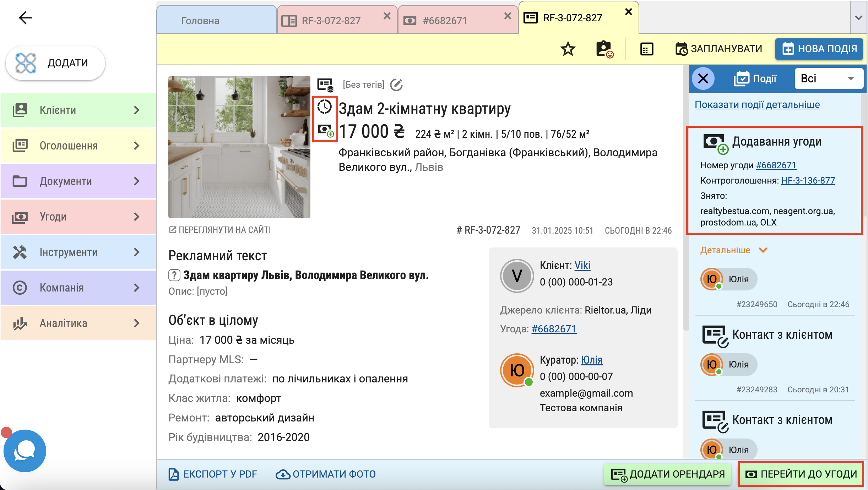Open the Документи sidebar section
Image resolution: width=868 pixels, height=490 pixels.
click(x=78, y=181)
